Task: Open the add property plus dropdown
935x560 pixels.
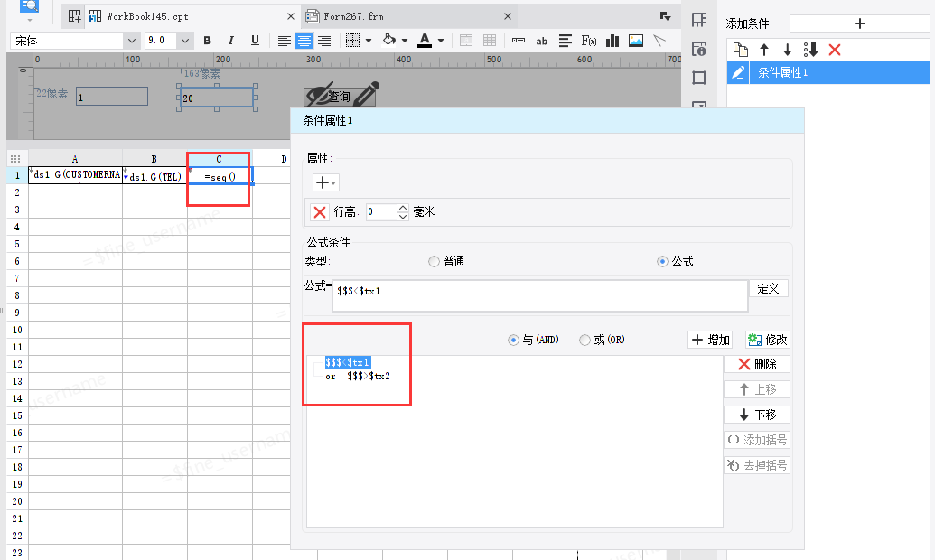Action: (325, 182)
